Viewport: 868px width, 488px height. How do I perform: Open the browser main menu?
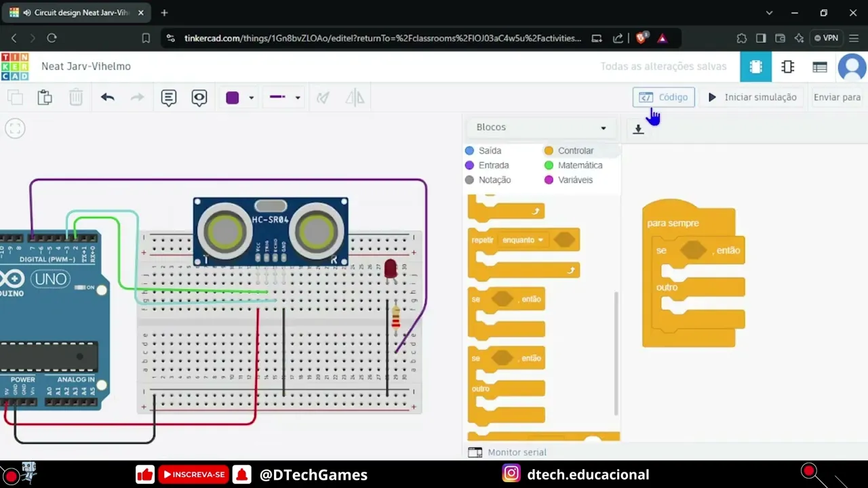pyautogui.click(x=854, y=38)
